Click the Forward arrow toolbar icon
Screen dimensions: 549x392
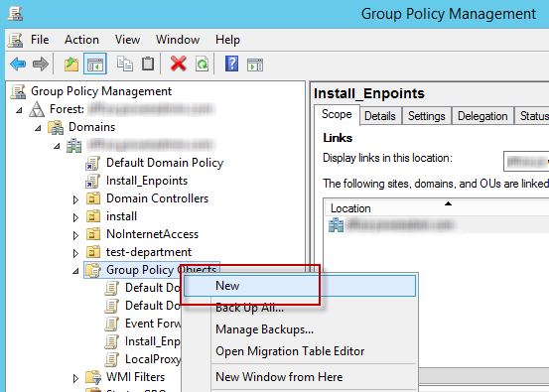click(41, 65)
